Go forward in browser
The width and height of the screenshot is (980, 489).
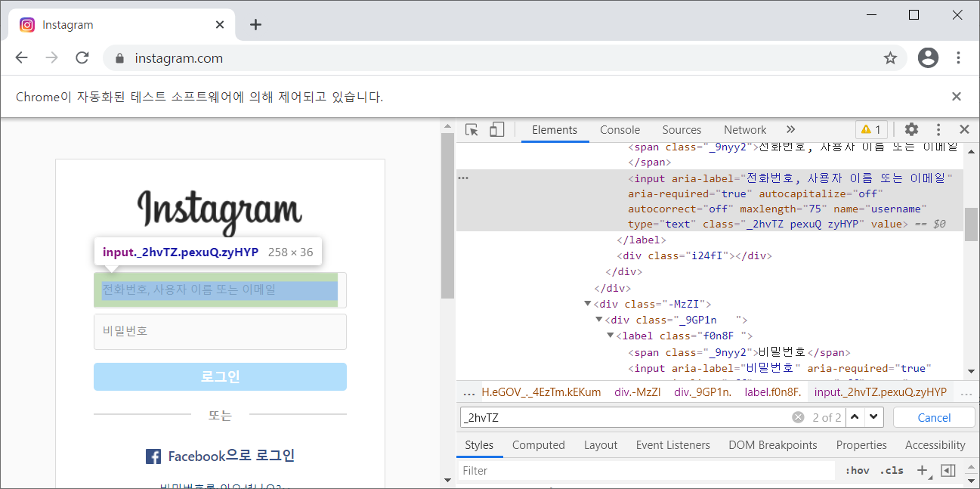51,58
